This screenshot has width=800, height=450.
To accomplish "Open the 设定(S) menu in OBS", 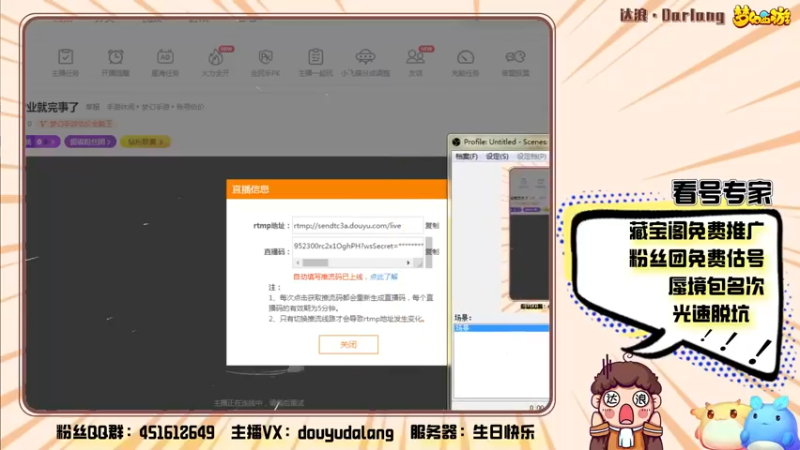I will click(x=497, y=157).
